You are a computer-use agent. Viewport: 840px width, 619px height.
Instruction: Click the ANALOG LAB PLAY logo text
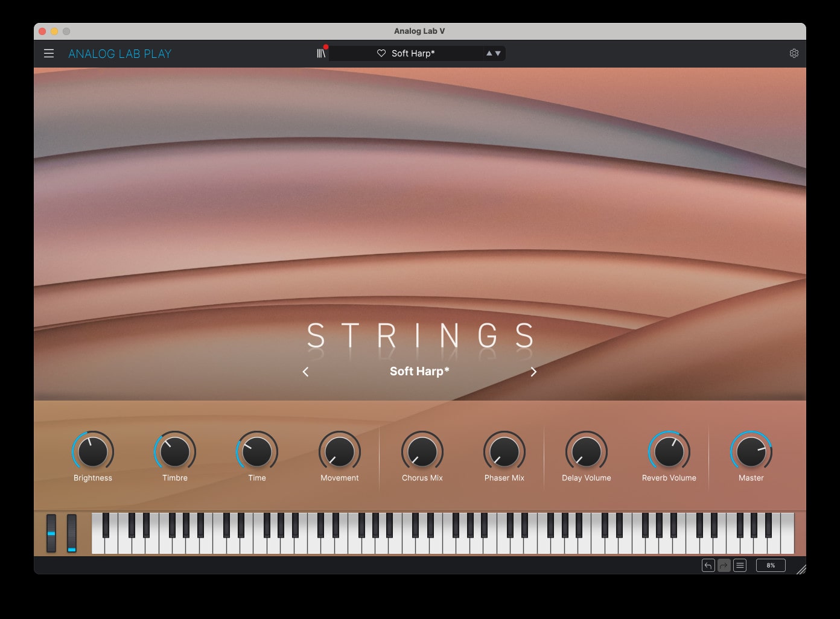120,54
